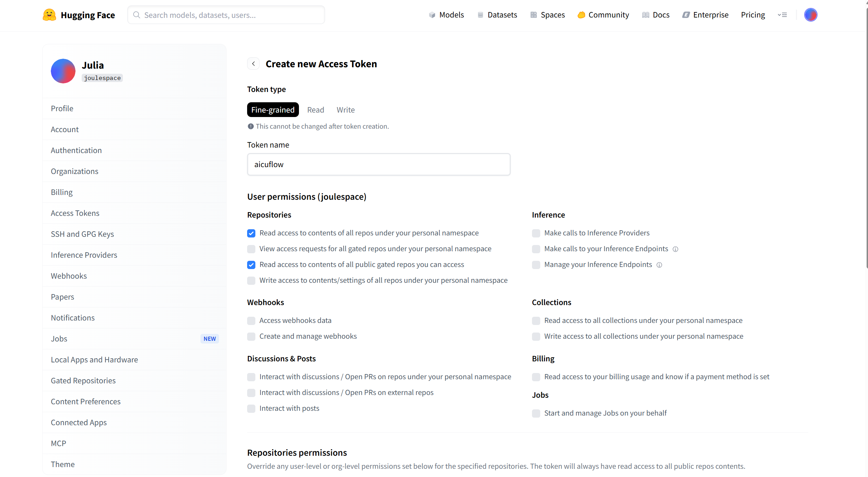Enable Write access to contents/settings of all repos
This screenshot has width=868, height=477.
251,281
